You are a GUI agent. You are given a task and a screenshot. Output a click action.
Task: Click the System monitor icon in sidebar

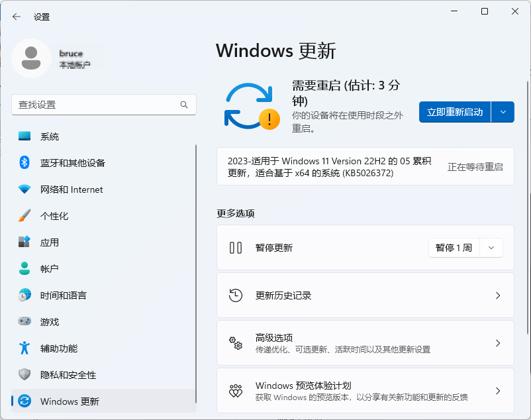[24, 136]
